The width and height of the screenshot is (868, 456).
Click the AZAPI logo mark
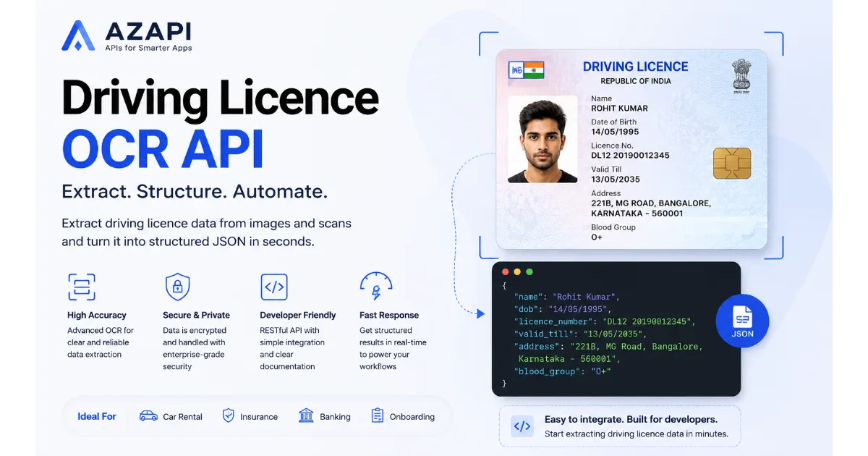pyautogui.click(x=78, y=35)
